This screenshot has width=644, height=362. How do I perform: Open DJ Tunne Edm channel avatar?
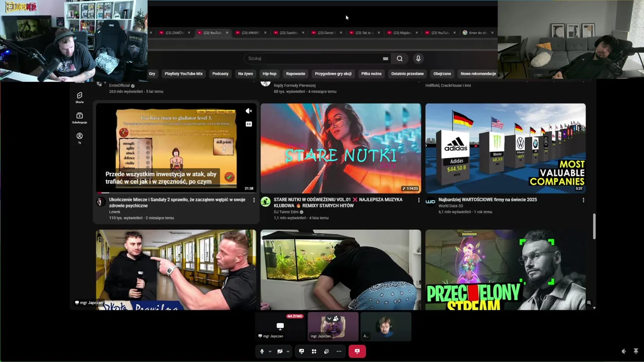pos(265,202)
